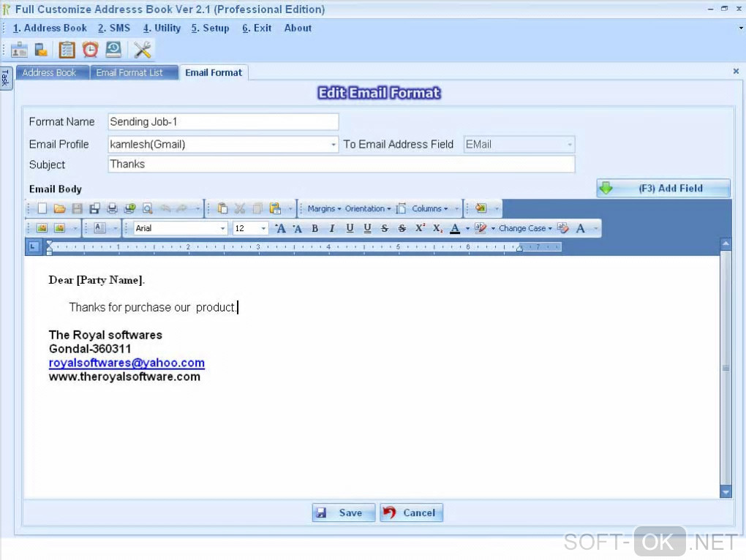Toggle double Underline formatting
The image size is (746, 560).
(367, 228)
